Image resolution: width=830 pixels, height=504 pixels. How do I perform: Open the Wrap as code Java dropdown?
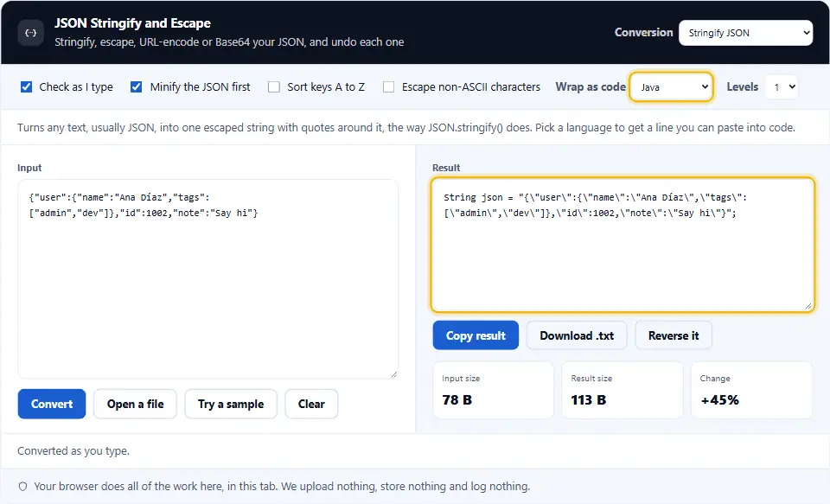(x=671, y=86)
